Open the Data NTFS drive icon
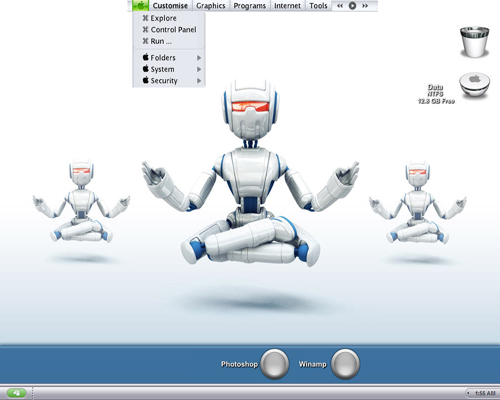The width and height of the screenshot is (500, 400). coord(475,85)
